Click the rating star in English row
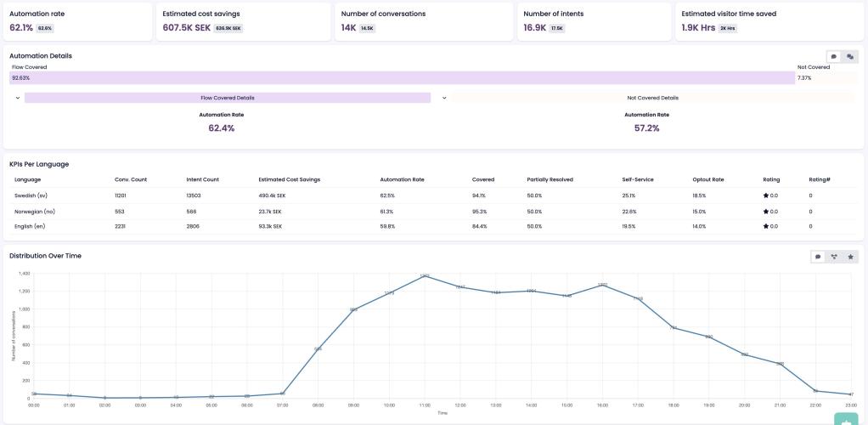 click(766, 226)
